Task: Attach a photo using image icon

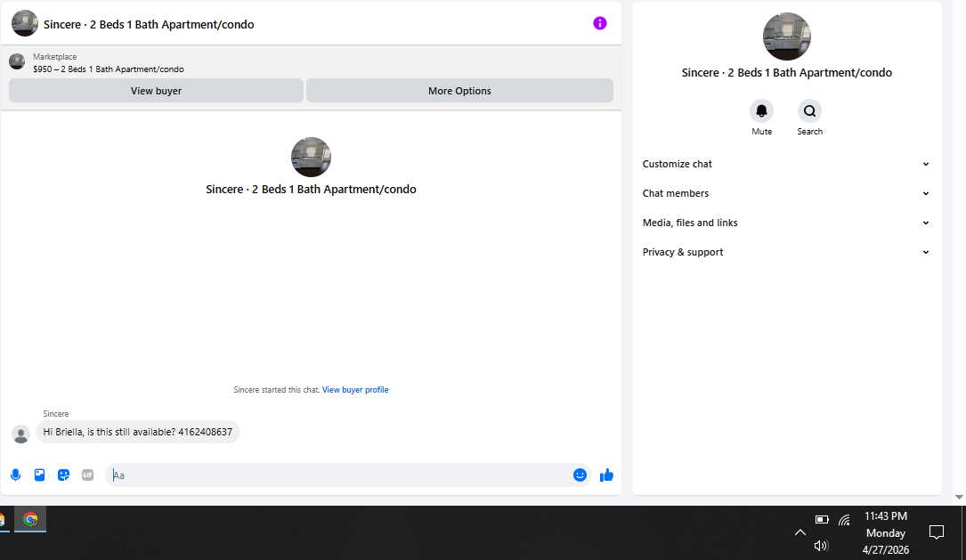Action: tap(39, 475)
